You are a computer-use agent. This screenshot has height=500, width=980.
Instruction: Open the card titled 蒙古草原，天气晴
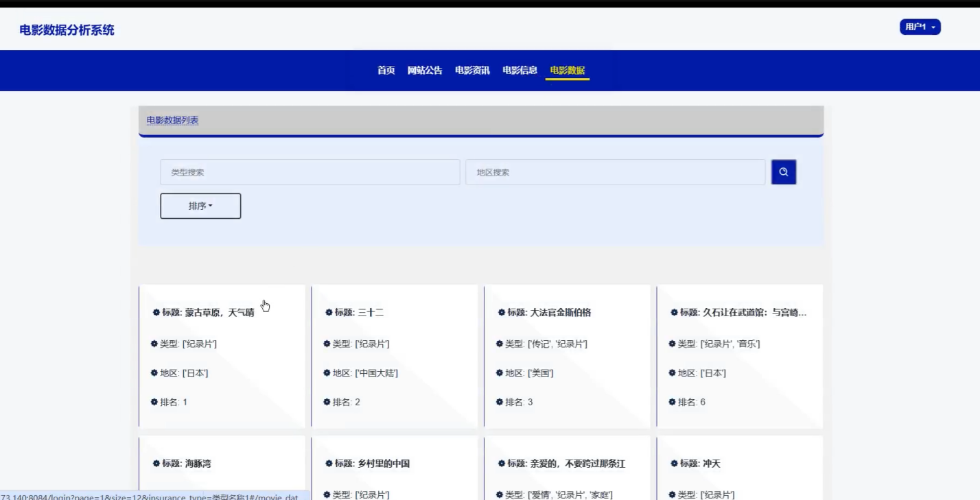coord(222,357)
